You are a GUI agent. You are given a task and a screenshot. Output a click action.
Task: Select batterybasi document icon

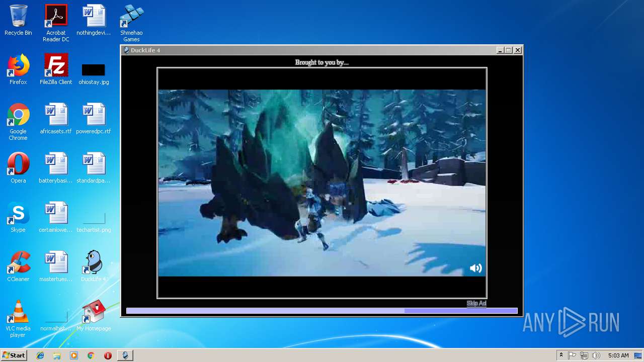tap(56, 168)
